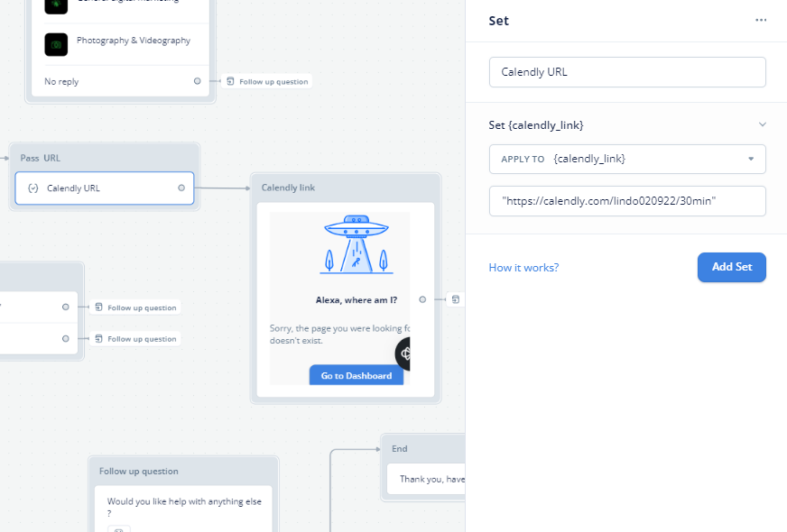
Task: Open the APPLY TO variable dropdown
Action: 627,159
